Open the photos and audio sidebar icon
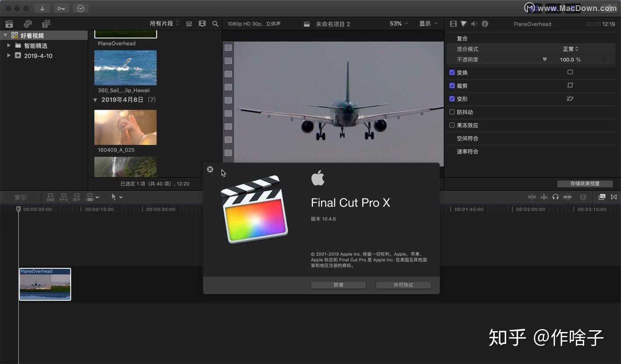 coord(27,24)
